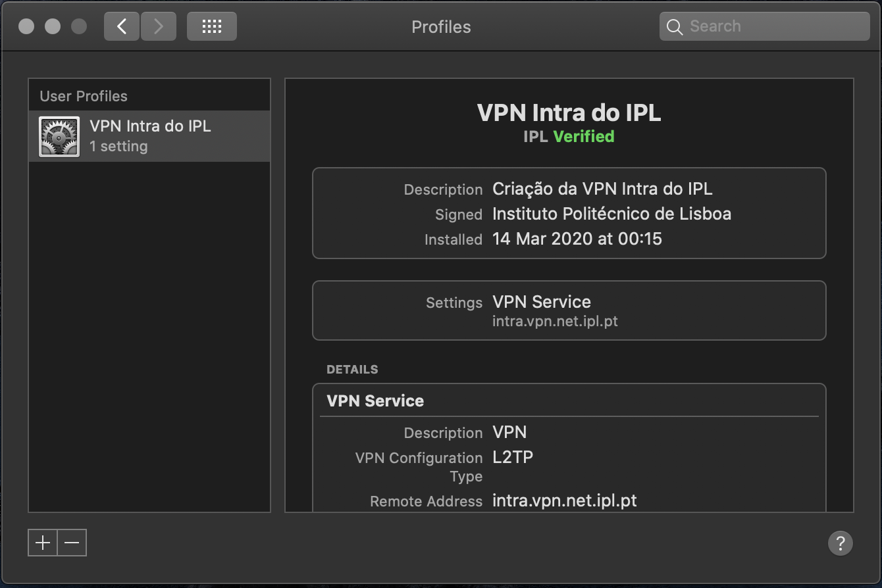Add a new profile with plus button
This screenshot has height=588, width=882.
tap(43, 543)
